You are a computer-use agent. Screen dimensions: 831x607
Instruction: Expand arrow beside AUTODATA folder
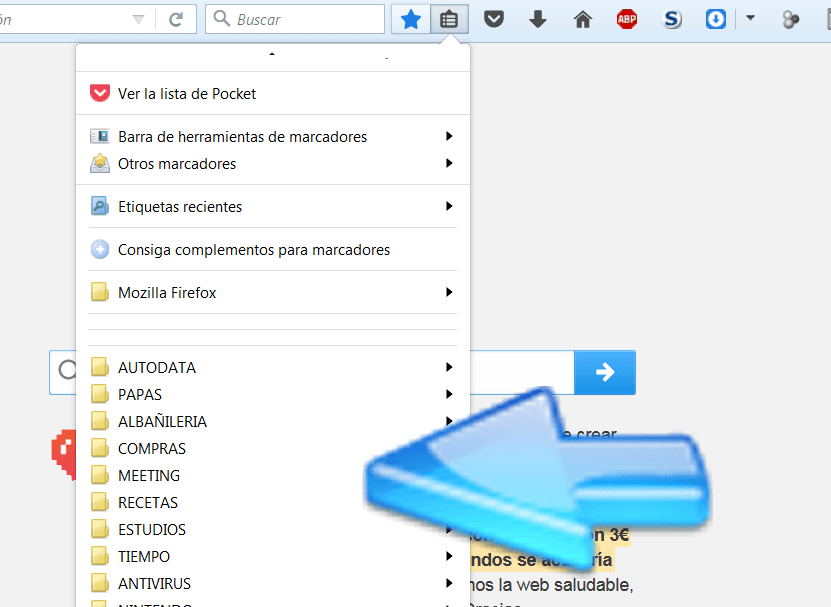[449, 367]
